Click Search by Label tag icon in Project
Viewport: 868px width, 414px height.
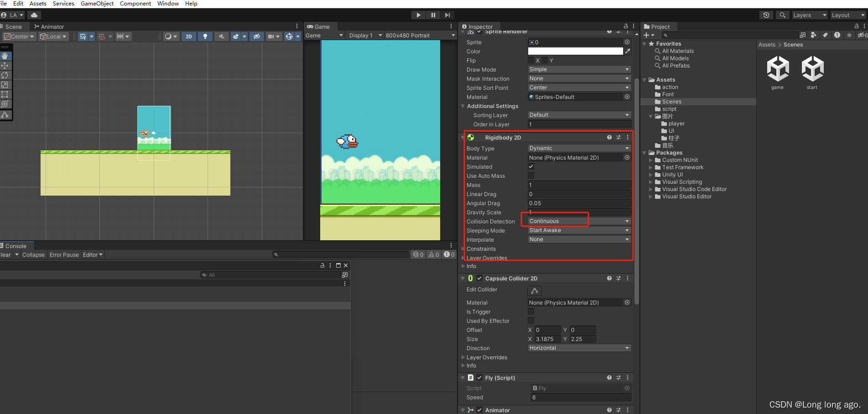click(x=825, y=35)
